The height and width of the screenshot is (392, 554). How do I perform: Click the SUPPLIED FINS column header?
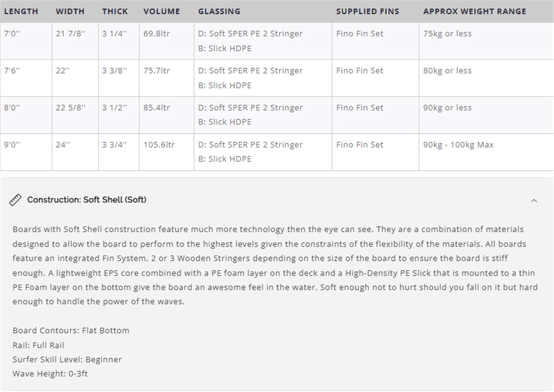click(x=367, y=12)
